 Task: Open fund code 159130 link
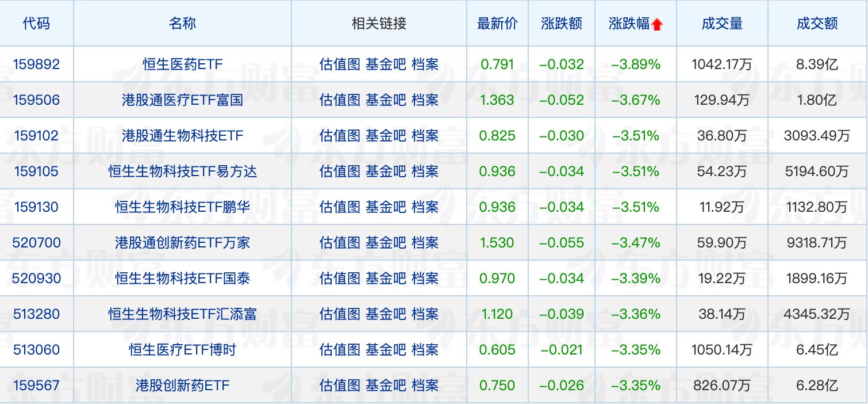[36, 207]
